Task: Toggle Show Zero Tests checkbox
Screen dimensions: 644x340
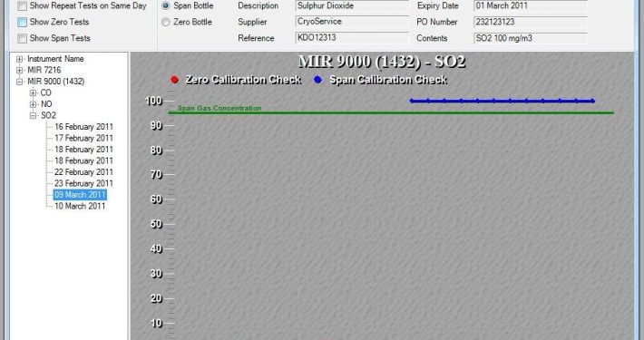Action: pyautogui.click(x=22, y=22)
